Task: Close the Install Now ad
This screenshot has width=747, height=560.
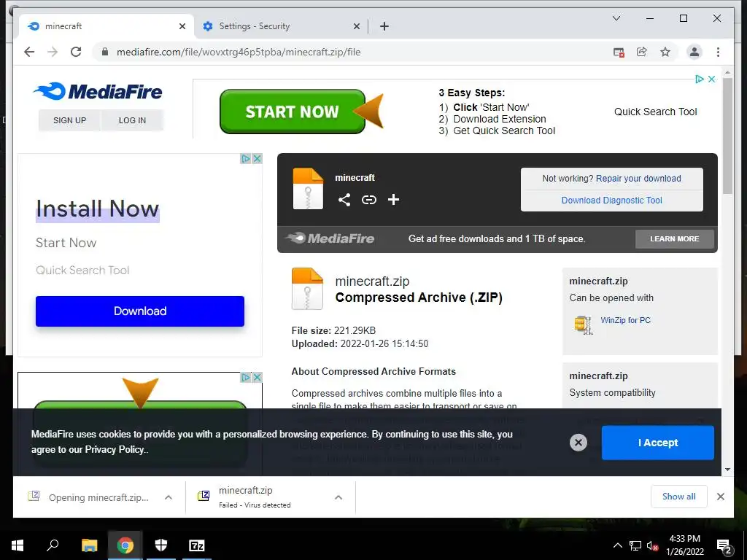Action: pos(257,158)
